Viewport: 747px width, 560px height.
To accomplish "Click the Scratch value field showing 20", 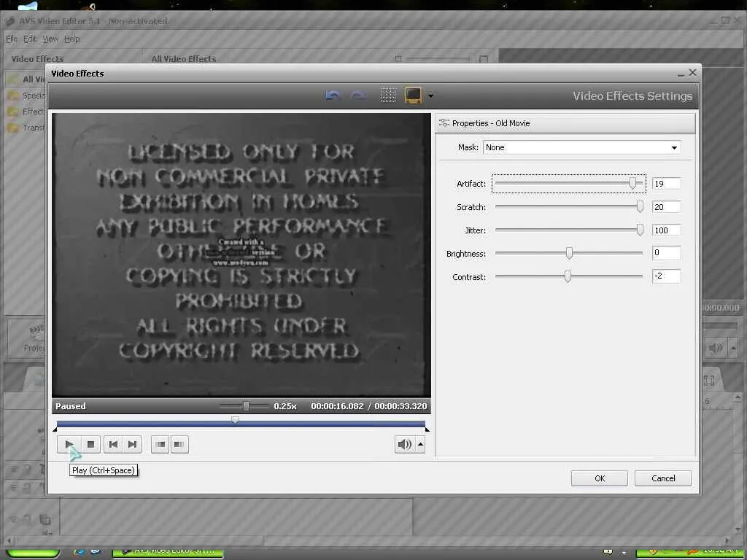I will click(x=666, y=207).
